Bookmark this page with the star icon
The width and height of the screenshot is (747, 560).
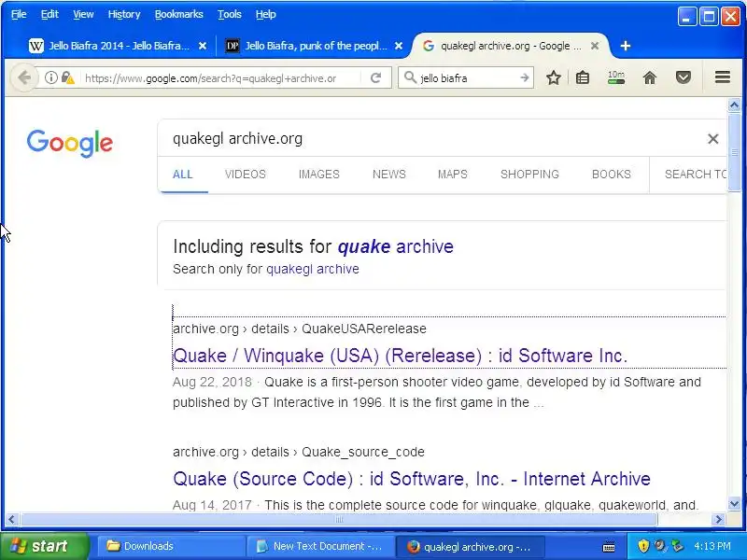(553, 77)
